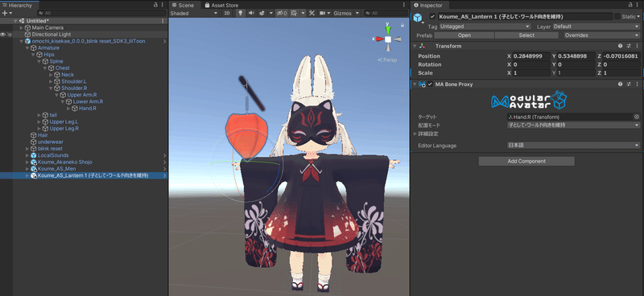Viewport: 644px width, 296px height.
Task: Click the Position Y value field
Action: tap(576, 55)
